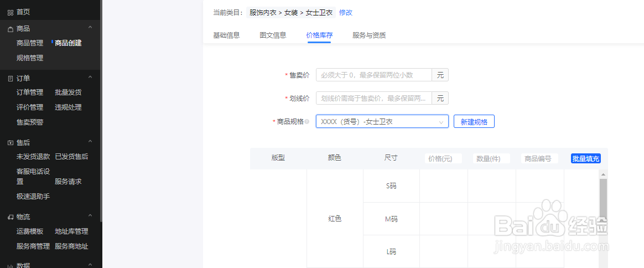Open the 服务与资质 tab
This screenshot has width=644, height=268.
pyautogui.click(x=369, y=35)
